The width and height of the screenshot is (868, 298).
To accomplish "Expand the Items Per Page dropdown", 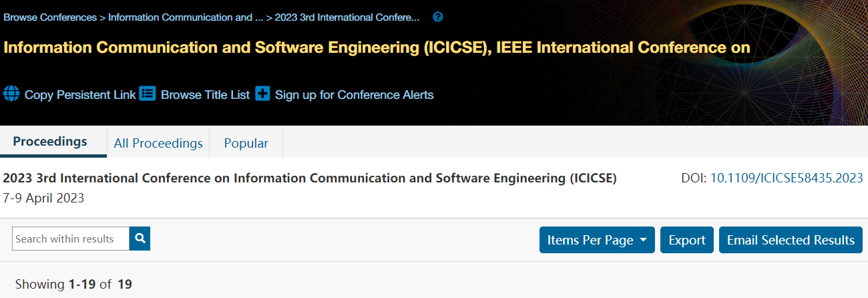I will point(597,240).
